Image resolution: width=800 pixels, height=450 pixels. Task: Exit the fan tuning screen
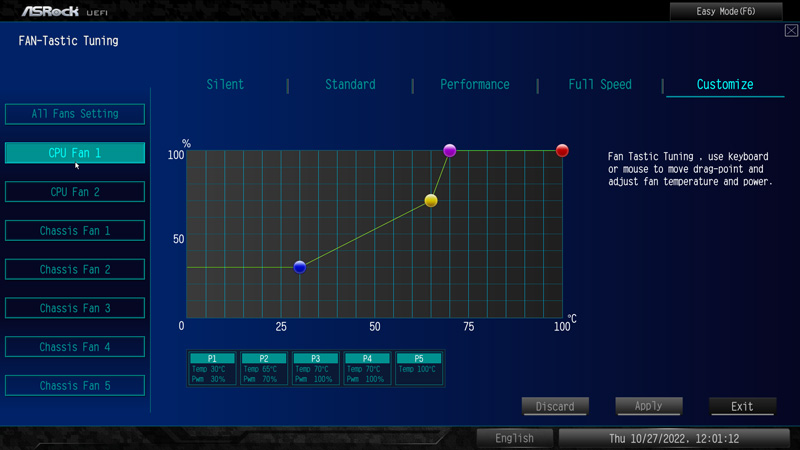point(742,407)
